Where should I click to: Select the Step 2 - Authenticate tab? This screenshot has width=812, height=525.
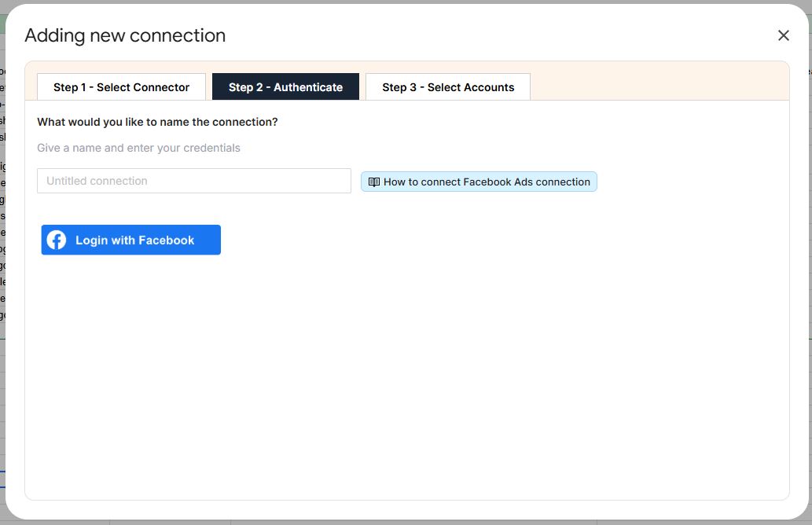coord(285,87)
